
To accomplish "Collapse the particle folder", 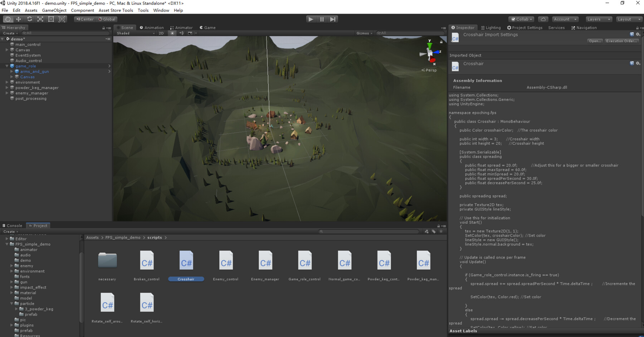I will tap(11, 304).
